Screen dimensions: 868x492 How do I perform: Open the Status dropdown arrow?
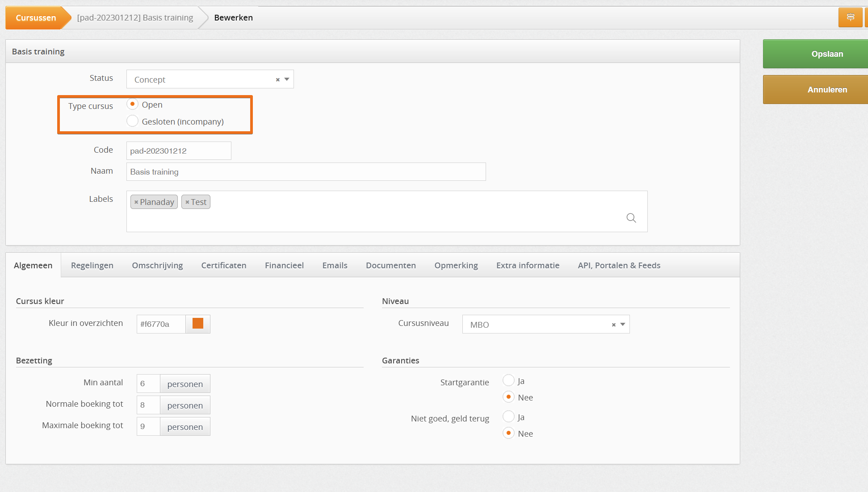coord(287,79)
